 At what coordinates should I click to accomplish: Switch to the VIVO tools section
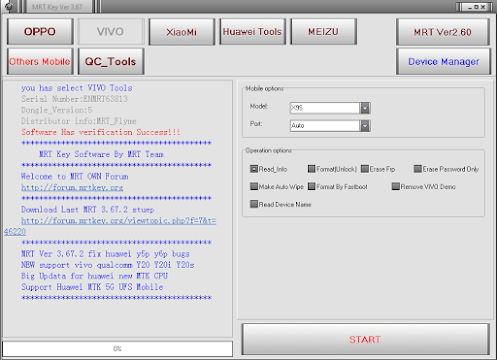click(111, 32)
